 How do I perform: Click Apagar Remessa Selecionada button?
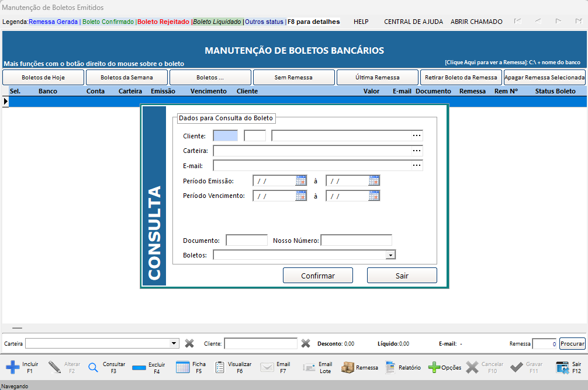coord(545,78)
